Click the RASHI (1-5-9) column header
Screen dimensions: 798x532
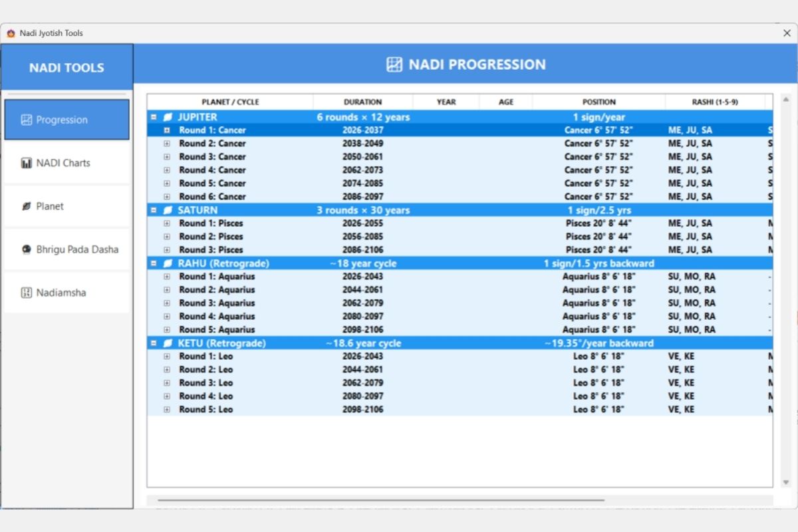click(715, 102)
